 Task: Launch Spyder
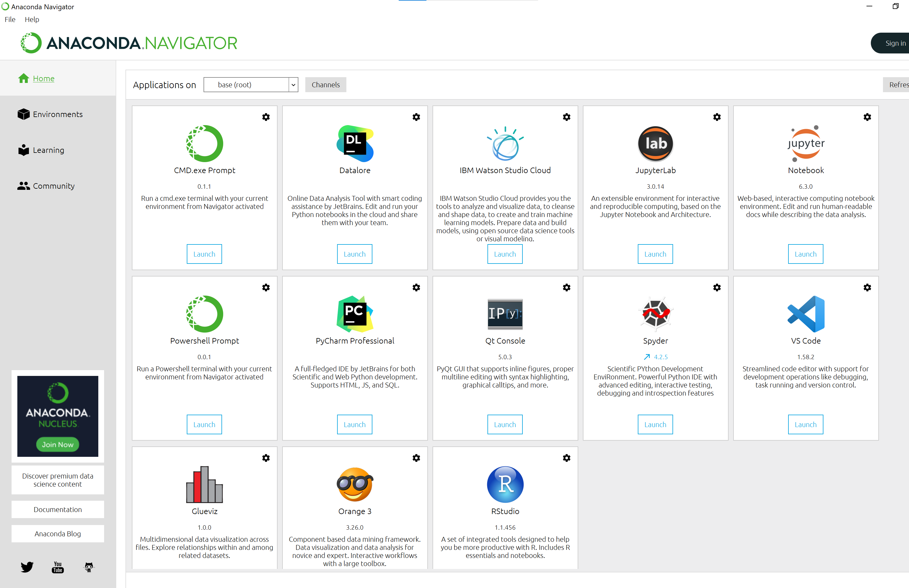(655, 424)
